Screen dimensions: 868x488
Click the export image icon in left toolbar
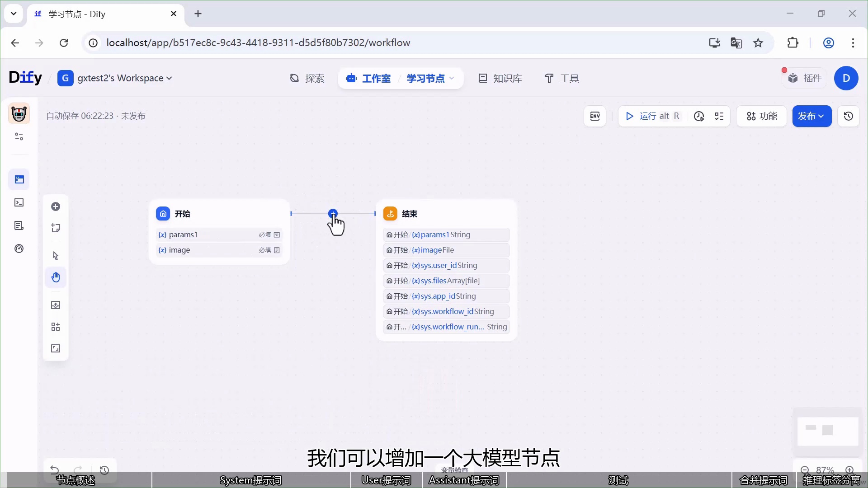[x=56, y=305]
